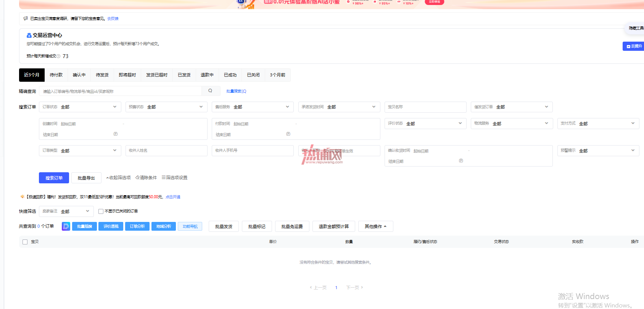Tick the select-all checkbox beside 宝贝

click(x=25, y=242)
